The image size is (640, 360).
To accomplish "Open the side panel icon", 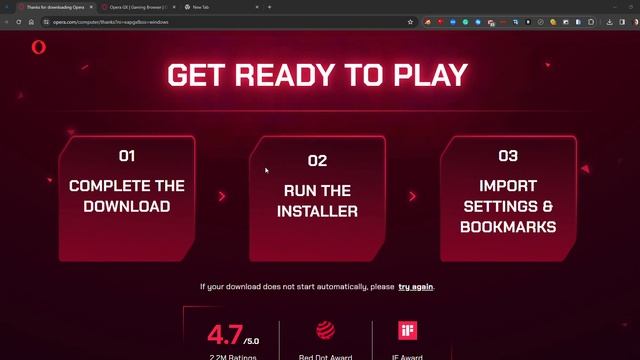I will click(622, 22).
